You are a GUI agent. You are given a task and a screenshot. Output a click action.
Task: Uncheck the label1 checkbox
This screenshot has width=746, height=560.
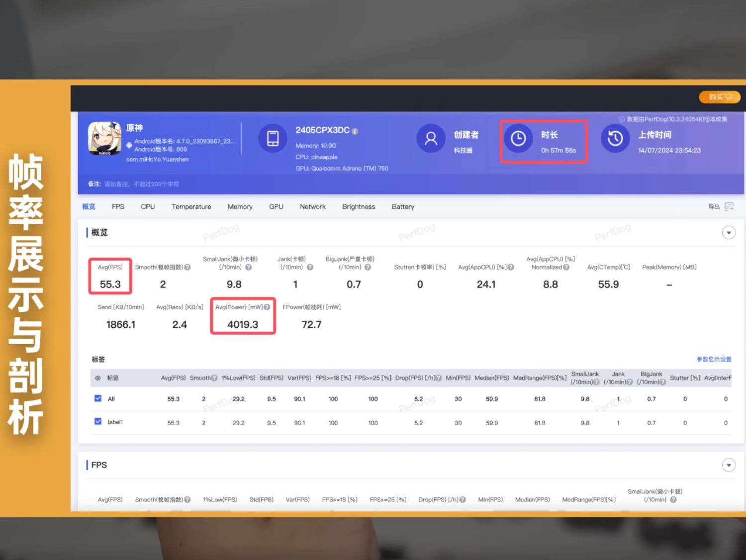click(98, 421)
